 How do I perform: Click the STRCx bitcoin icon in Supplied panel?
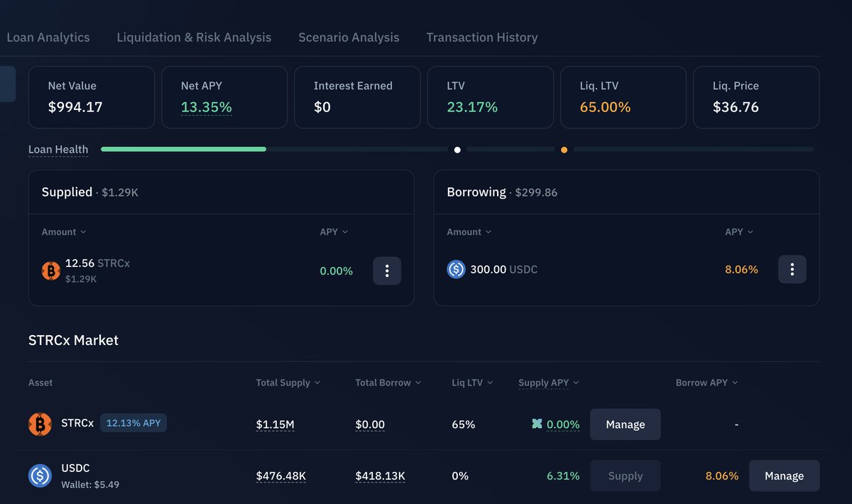point(51,270)
